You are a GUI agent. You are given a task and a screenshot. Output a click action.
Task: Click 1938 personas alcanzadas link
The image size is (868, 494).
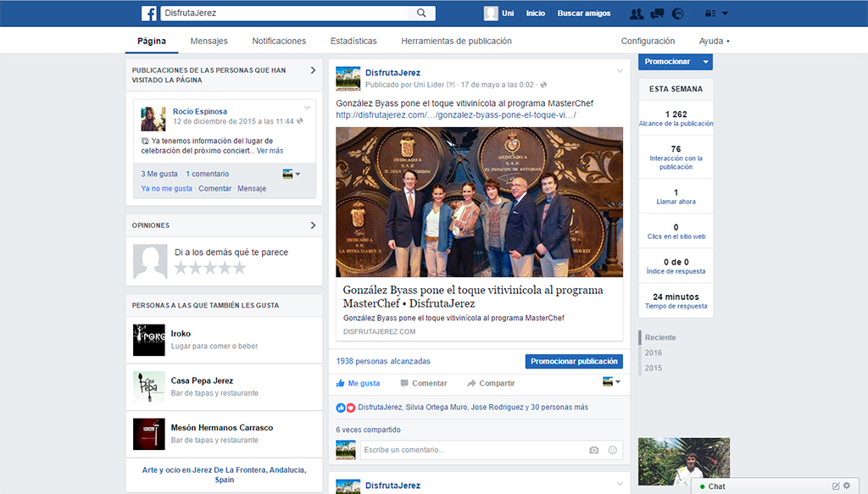pyautogui.click(x=383, y=361)
